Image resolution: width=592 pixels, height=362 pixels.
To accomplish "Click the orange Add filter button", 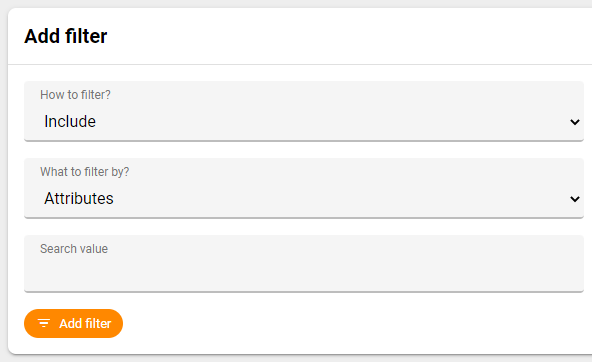I will (x=73, y=323).
